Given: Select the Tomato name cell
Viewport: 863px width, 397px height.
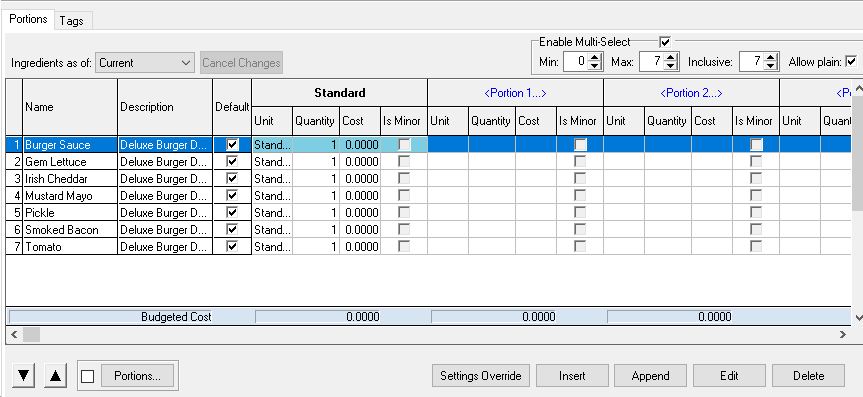Looking at the screenshot, I should tap(70, 247).
